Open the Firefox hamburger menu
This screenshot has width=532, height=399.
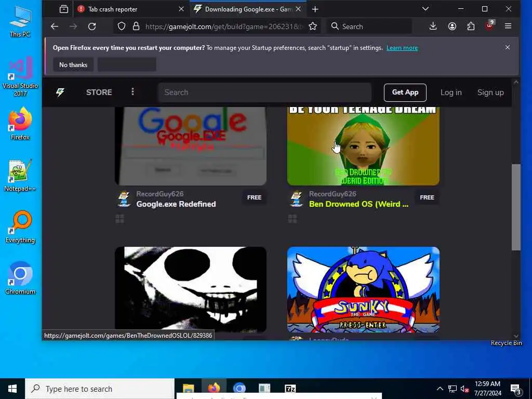[508, 26]
